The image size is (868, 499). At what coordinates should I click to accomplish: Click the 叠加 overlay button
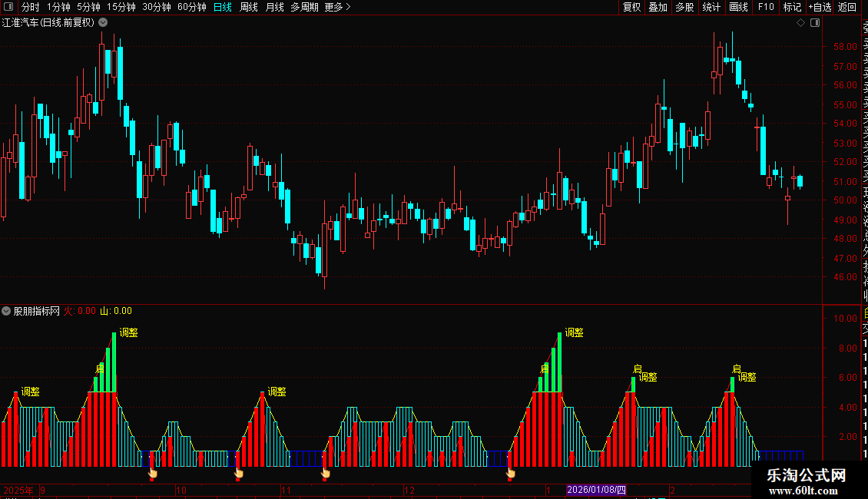pyautogui.click(x=658, y=7)
